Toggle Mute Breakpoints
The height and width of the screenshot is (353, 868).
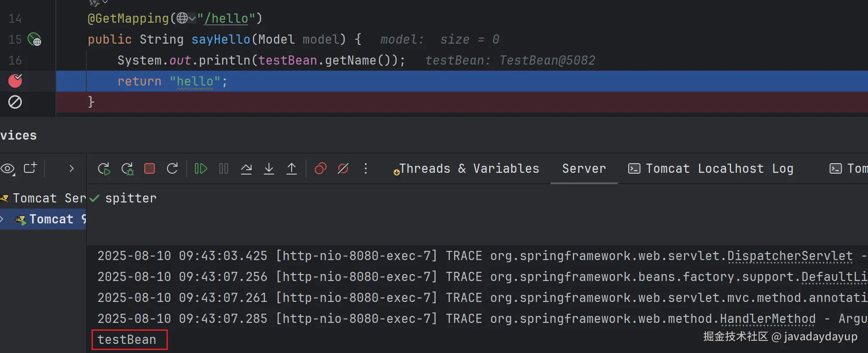tap(343, 168)
